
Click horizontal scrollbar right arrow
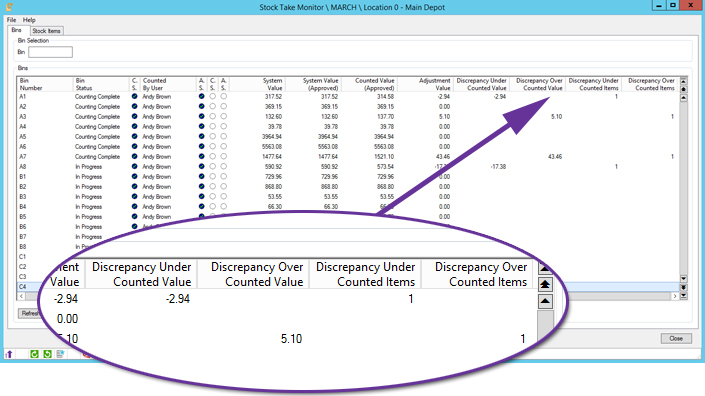(x=675, y=296)
